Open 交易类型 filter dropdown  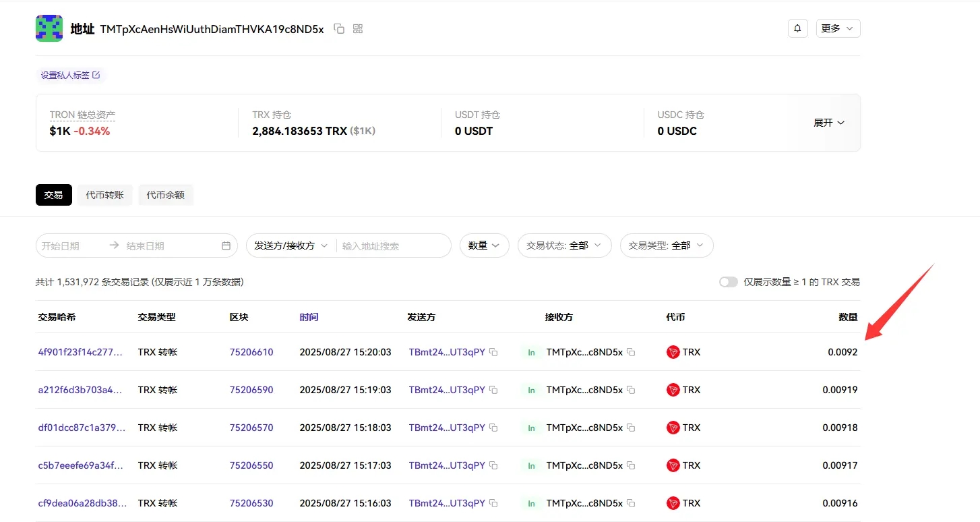pyautogui.click(x=667, y=245)
